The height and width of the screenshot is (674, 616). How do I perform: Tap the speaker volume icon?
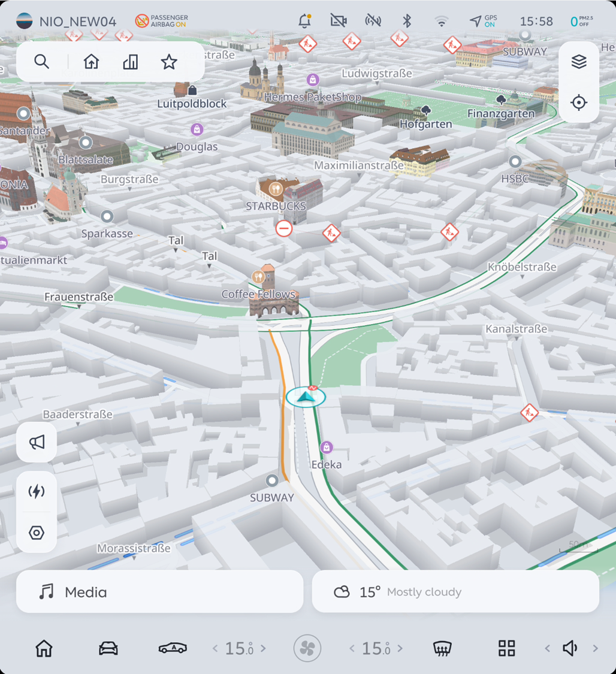[570, 648]
